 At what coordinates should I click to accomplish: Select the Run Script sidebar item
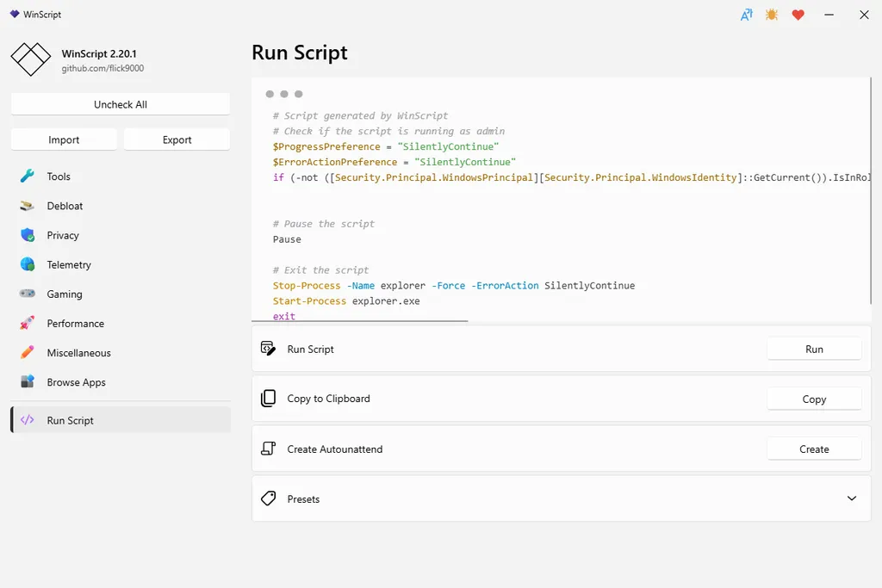click(x=121, y=420)
